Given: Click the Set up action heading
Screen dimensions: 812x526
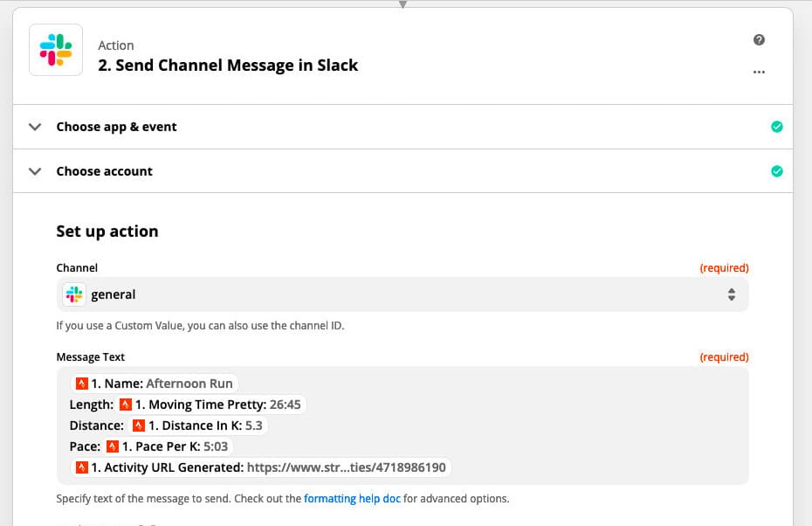Looking at the screenshot, I should pos(107,232).
